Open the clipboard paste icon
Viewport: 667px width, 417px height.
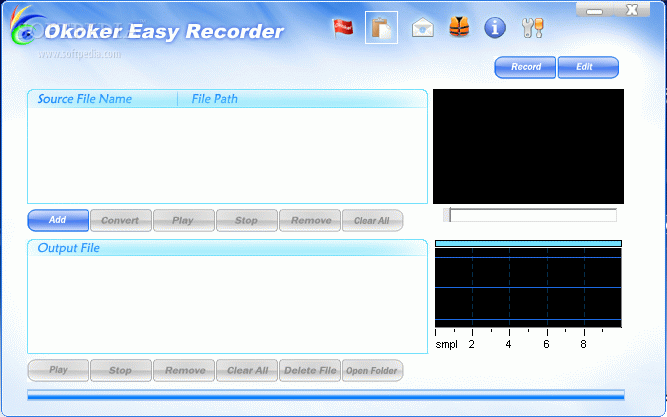pos(381,28)
